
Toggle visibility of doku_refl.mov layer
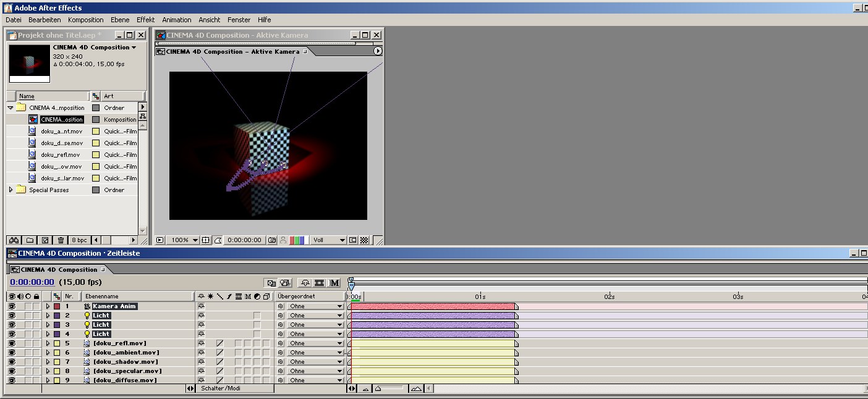[12, 343]
